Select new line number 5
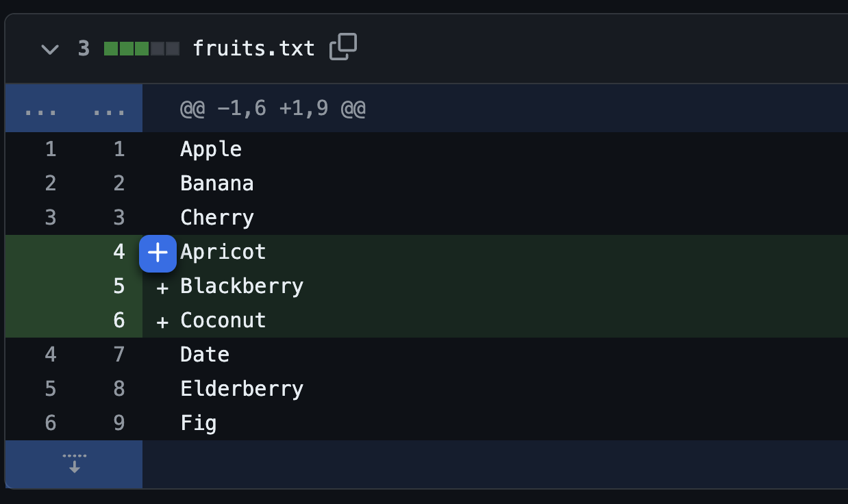The height and width of the screenshot is (504, 848). 119,286
